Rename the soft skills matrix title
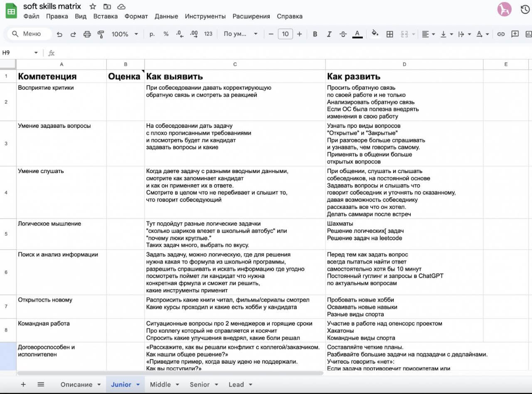 pyautogui.click(x=52, y=6)
